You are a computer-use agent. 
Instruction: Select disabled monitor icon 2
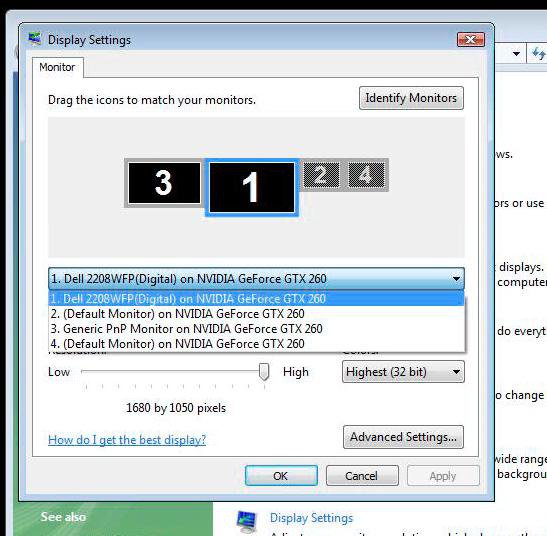coord(321,175)
